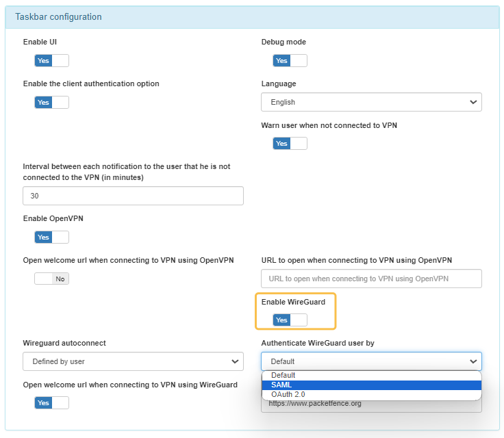Open the Language dropdown

coord(370,102)
